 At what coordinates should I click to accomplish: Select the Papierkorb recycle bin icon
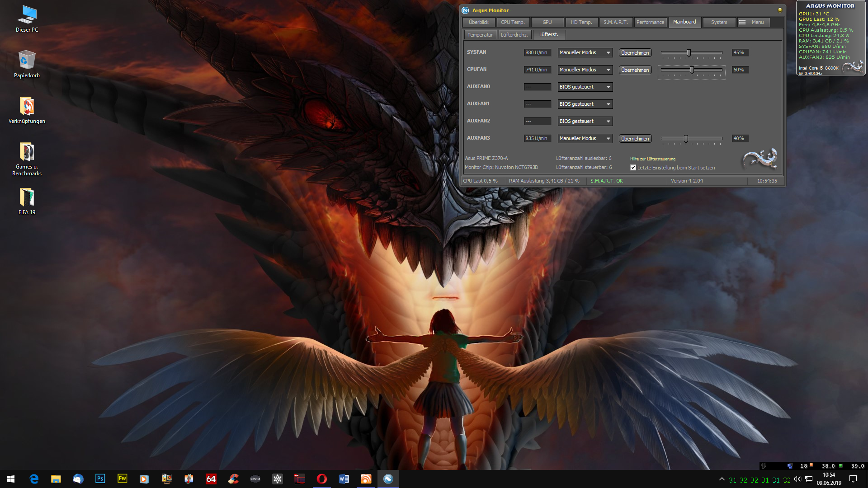(x=27, y=64)
